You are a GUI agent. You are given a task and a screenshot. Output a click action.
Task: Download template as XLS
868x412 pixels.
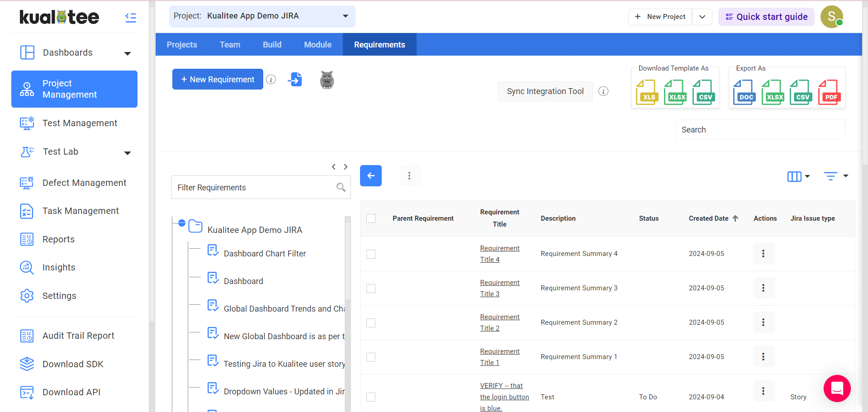pos(647,92)
